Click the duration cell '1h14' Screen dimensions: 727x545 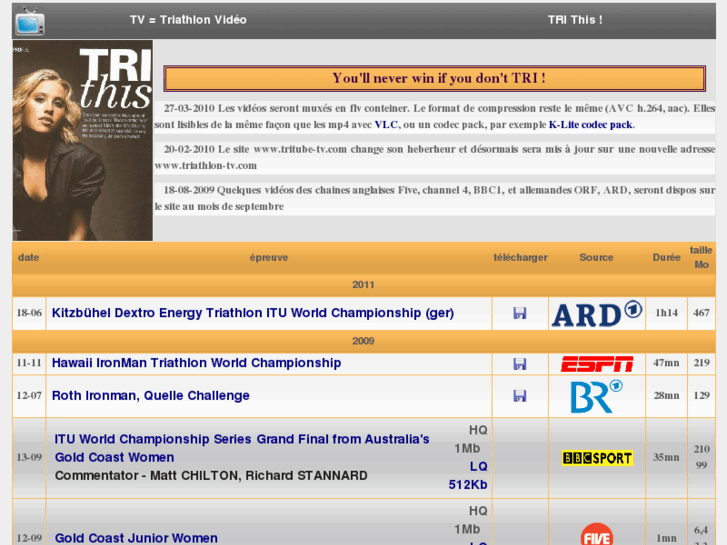[666, 313]
